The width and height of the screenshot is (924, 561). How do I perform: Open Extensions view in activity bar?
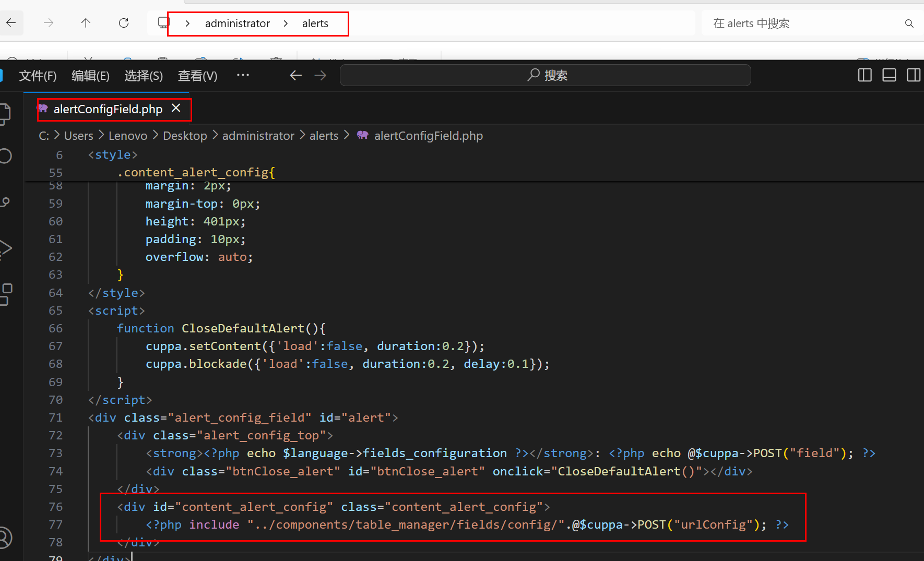point(6,294)
